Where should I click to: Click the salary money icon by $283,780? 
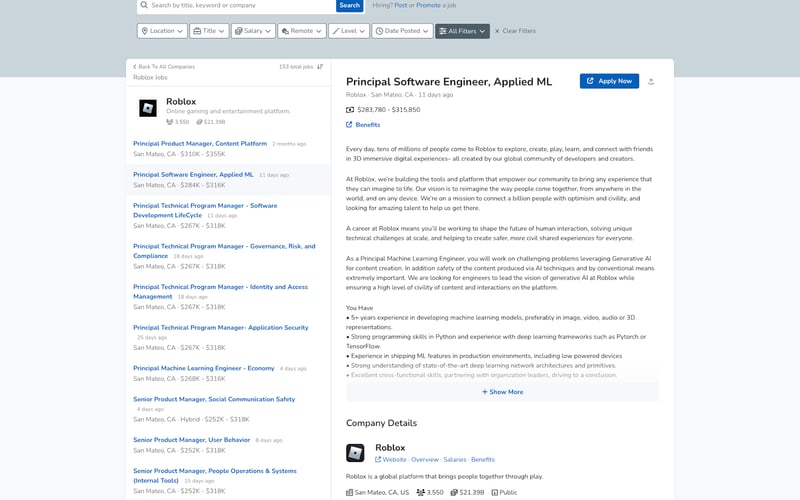pyautogui.click(x=350, y=110)
